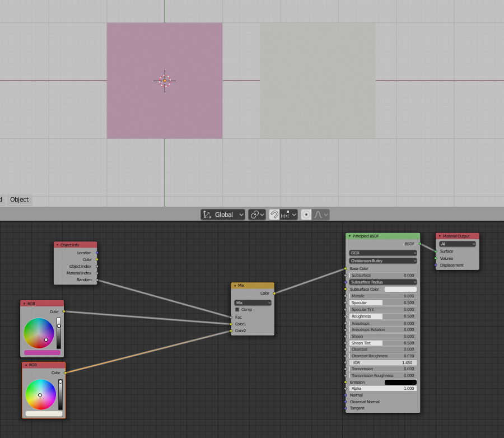Click the Roughness value field
The image size is (504, 438).
[x=382, y=316]
